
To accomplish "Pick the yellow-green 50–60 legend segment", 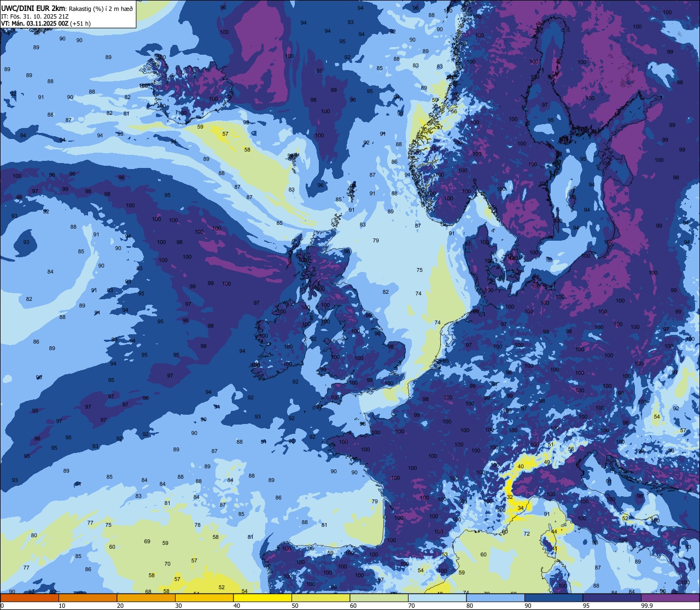I will tap(320, 597).
